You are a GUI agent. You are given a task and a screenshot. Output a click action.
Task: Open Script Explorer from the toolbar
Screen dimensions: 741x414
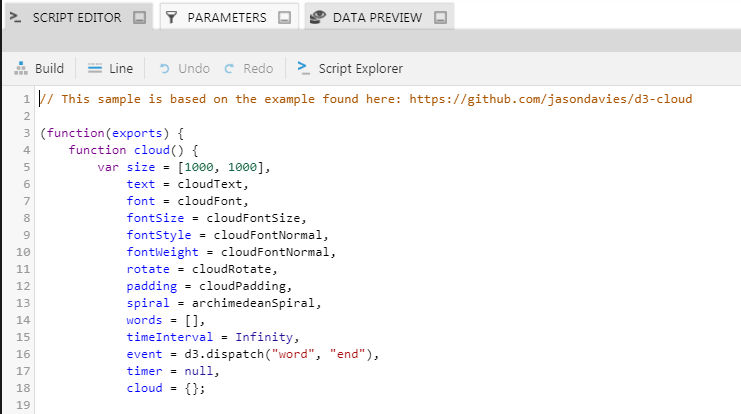point(360,69)
